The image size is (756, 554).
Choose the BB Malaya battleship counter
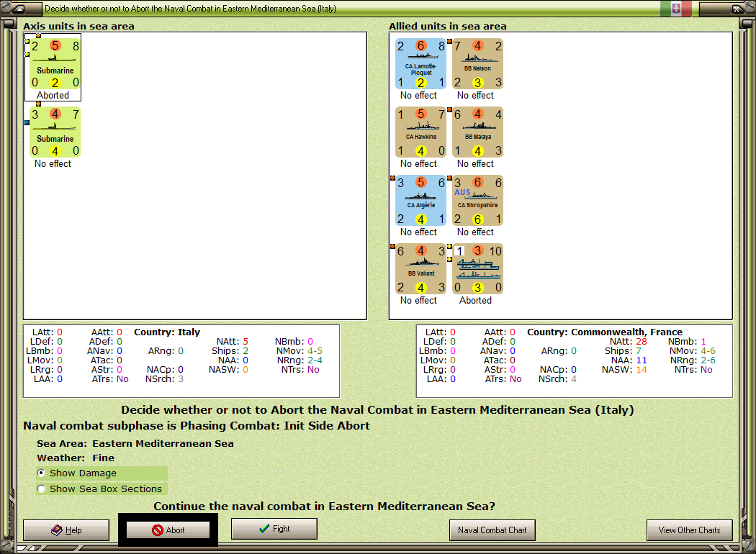(477, 132)
